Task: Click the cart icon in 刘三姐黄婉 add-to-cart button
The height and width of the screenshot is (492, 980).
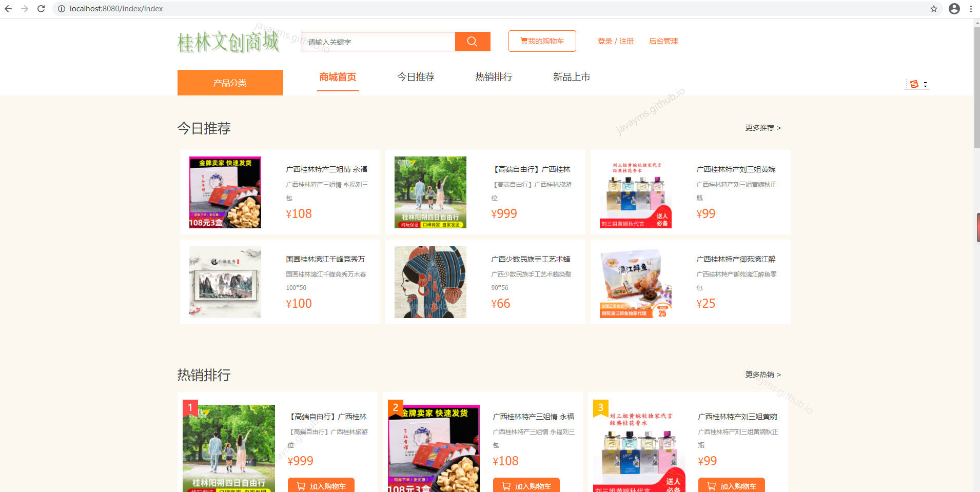Action: [711, 485]
